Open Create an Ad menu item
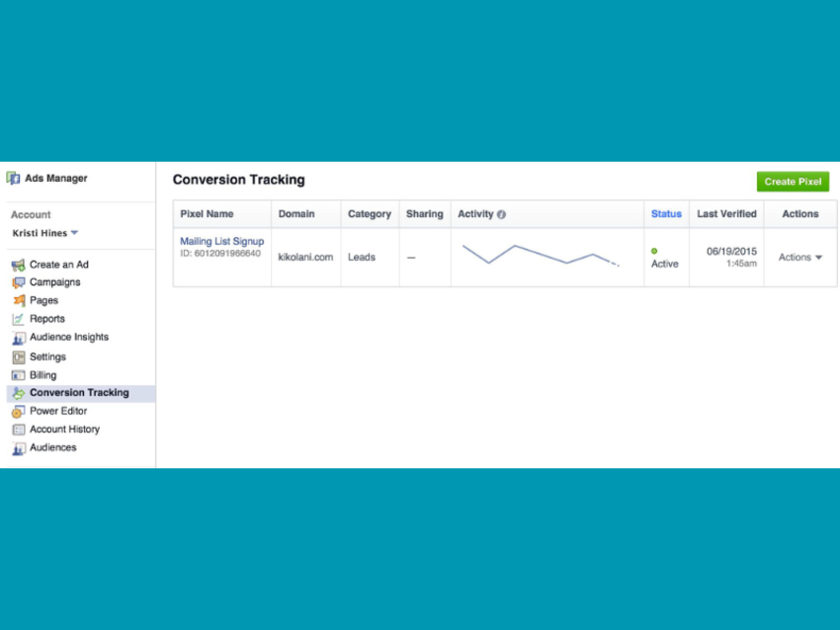This screenshot has width=840, height=630. [x=59, y=265]
